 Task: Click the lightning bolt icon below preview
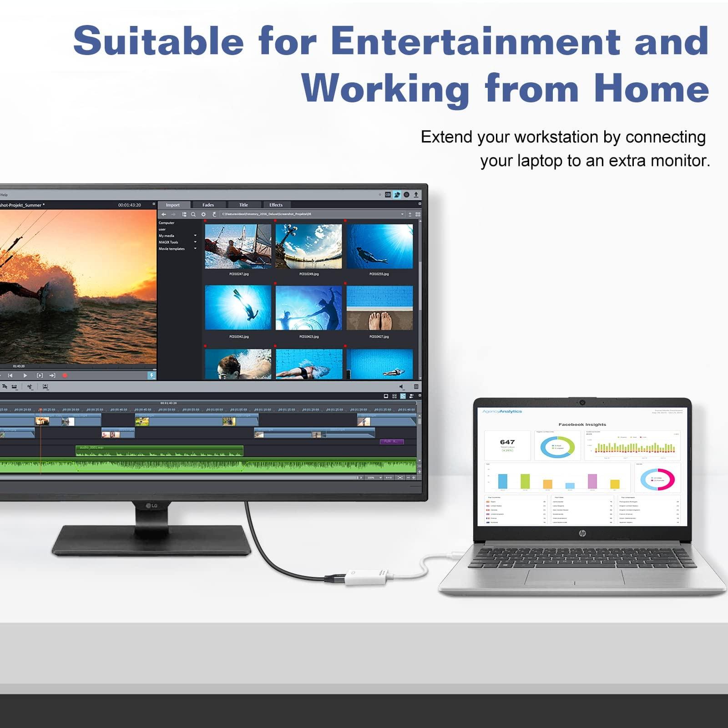[152, 375]
